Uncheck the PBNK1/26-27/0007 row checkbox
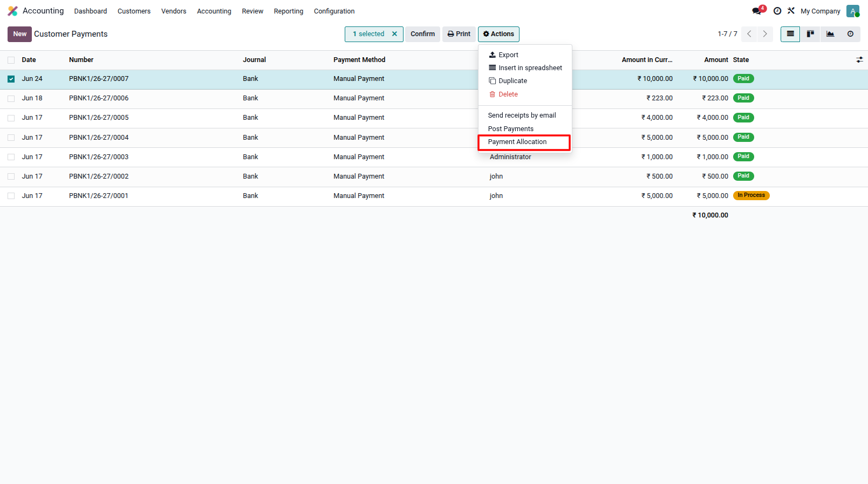This screenshot has width=868, height=484. pos(11,79)
